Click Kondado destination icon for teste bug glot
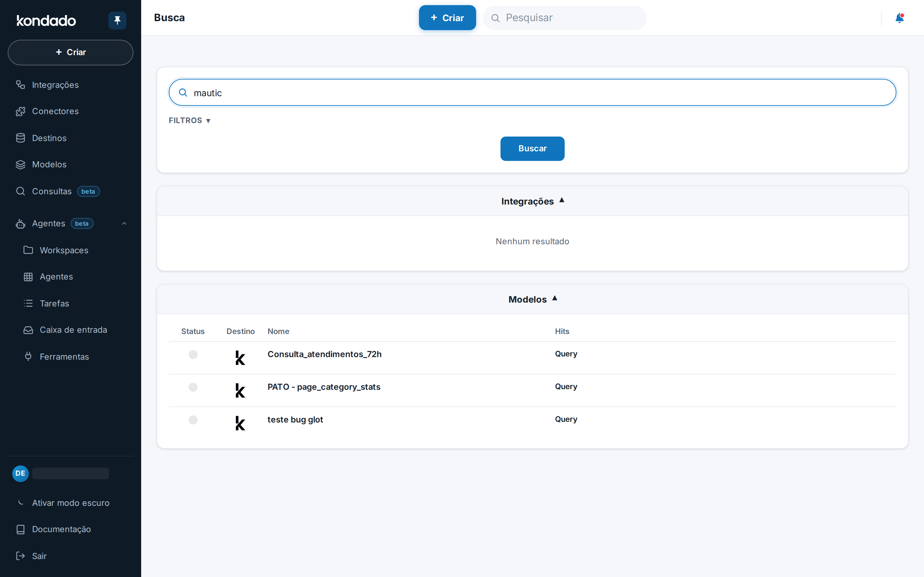The height and width of the screenshot is (577, 924). click(x=240, y=423)
